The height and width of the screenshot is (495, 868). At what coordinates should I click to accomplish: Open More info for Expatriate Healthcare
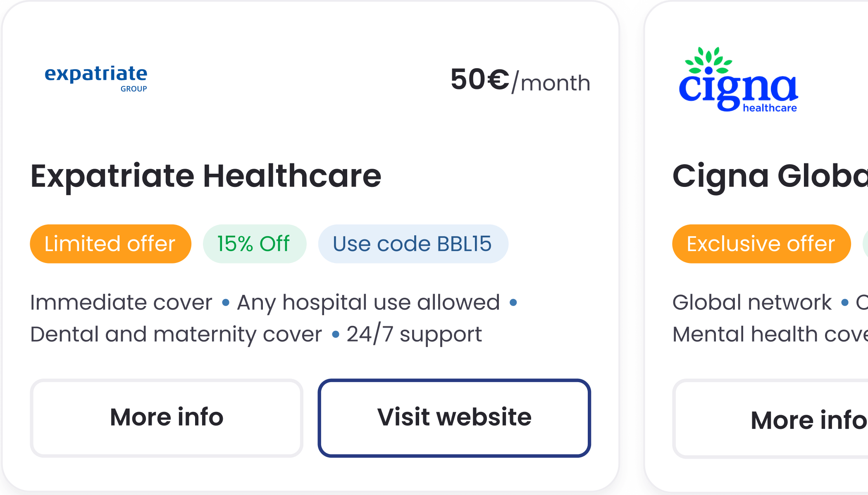click(x=167, y=417)
